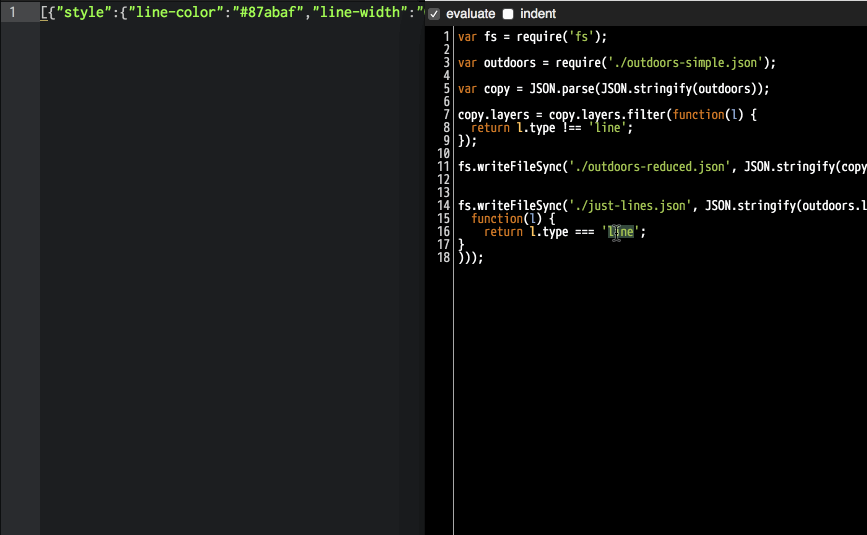The height and width of the screenshot is (535, 867).
Task: Click the closing brackets on line 18
Action: (470, 258)
